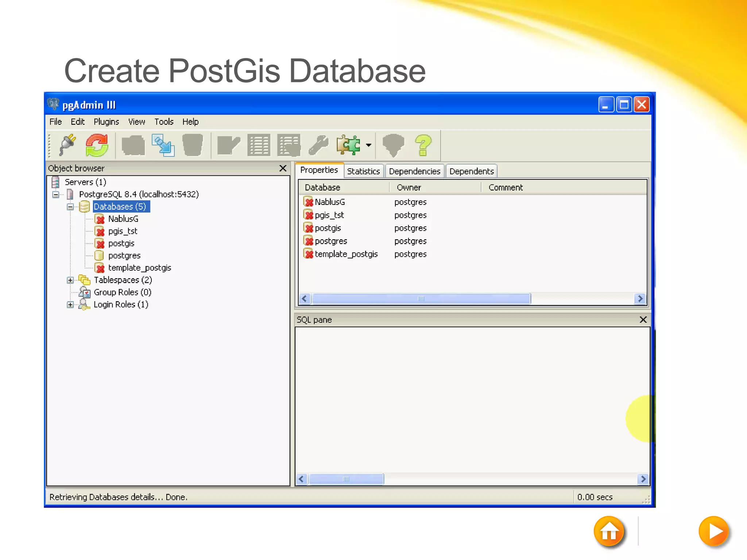The image size is (747, 560).
Task: Expand the Login Roles (1) node
Action: point(70,304)
